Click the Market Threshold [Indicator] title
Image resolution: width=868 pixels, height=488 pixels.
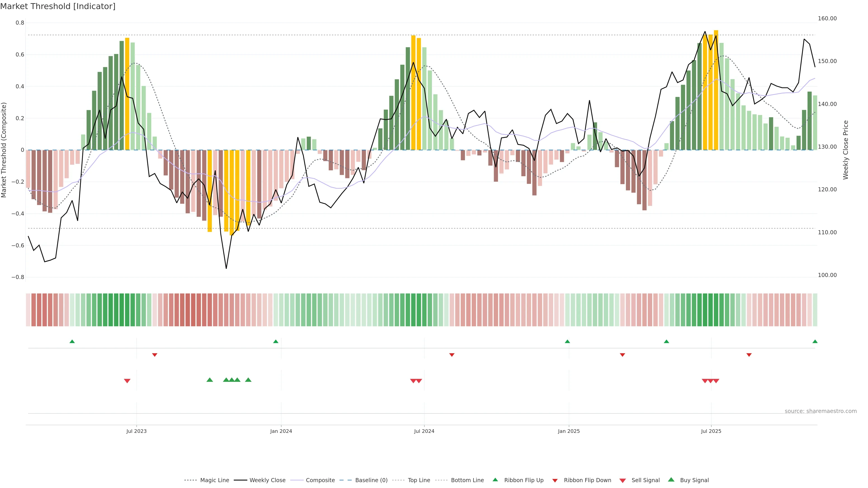[58, 6]
